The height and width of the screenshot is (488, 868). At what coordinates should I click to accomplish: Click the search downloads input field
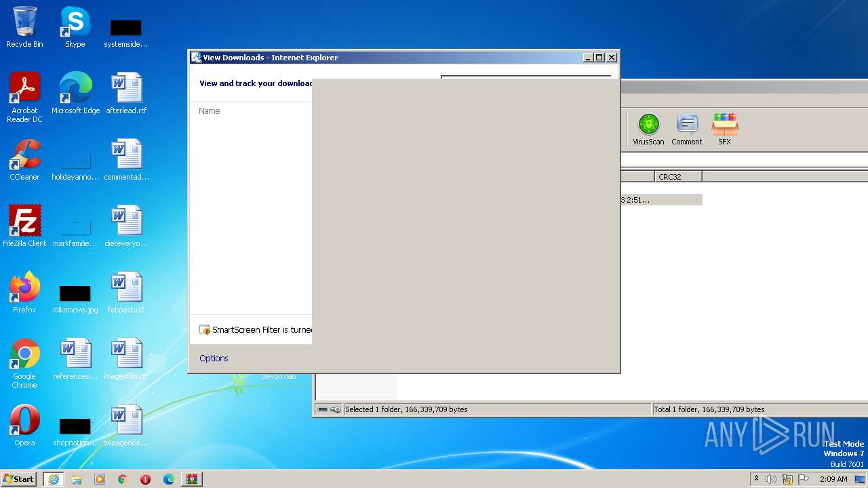[526, 77]
